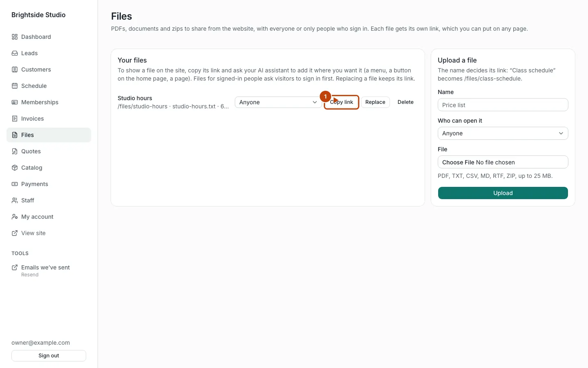This screenshot has width=588, height=368.
Task: Expand the 'Who can open it' dropdown
Action: (x=503, y=133)
